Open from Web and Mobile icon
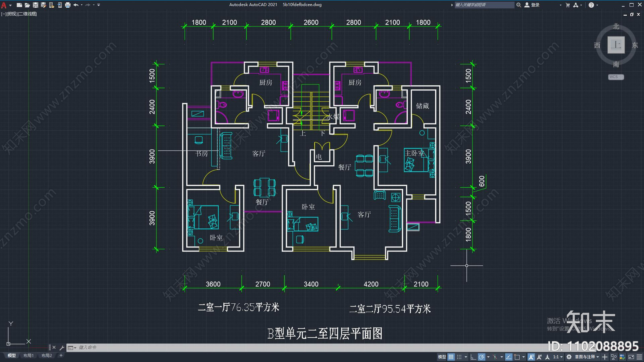Image resolution: width=644 pixels, height=362 pixels. [x=52, y=5]
